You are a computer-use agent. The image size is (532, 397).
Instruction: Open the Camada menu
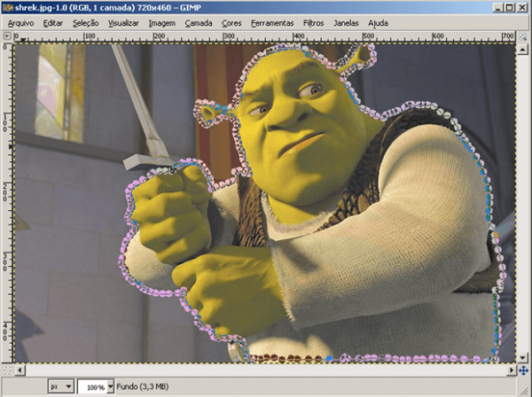(x=199, y=23)
